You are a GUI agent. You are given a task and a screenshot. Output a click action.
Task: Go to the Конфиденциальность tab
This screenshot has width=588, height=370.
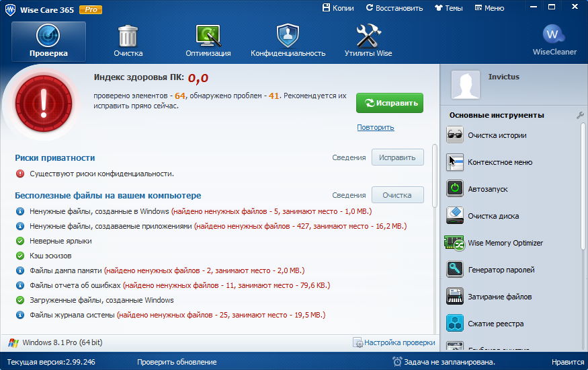coord(288,40)
